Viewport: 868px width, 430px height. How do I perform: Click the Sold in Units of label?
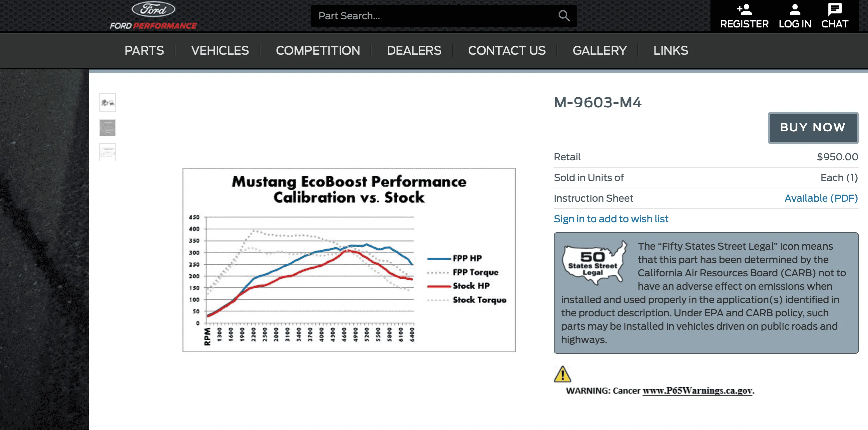click(x=589, y=178)
